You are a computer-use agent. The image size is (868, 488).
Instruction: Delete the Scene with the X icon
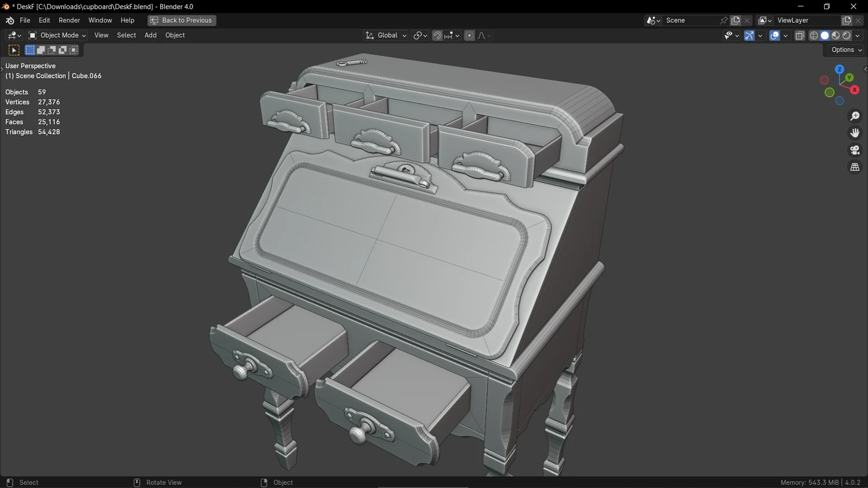point(747,21)
